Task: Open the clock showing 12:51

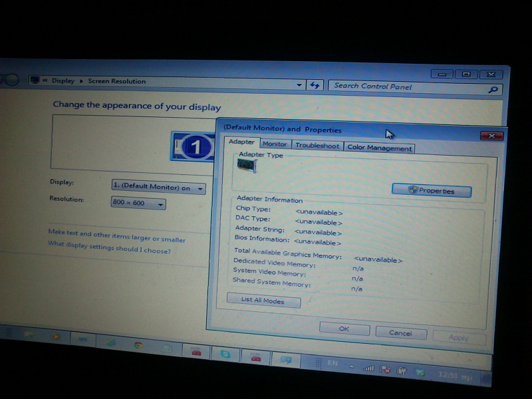Action: click(x=455, y=376)
